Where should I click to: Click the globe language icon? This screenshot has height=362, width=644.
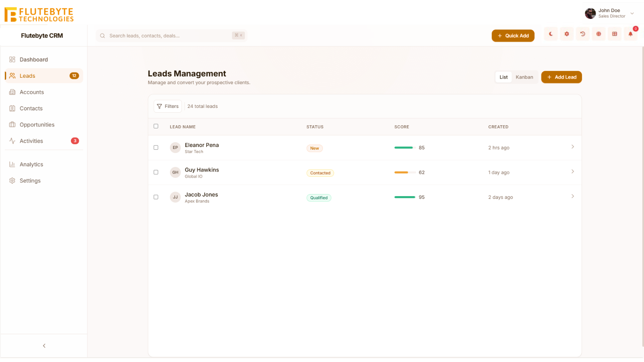click(599, 34)
